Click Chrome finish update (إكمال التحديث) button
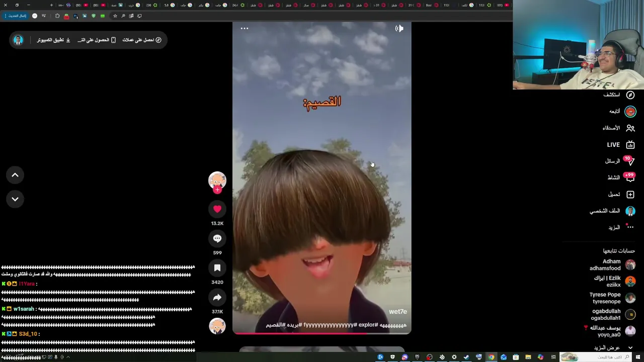 coord(16,16)
